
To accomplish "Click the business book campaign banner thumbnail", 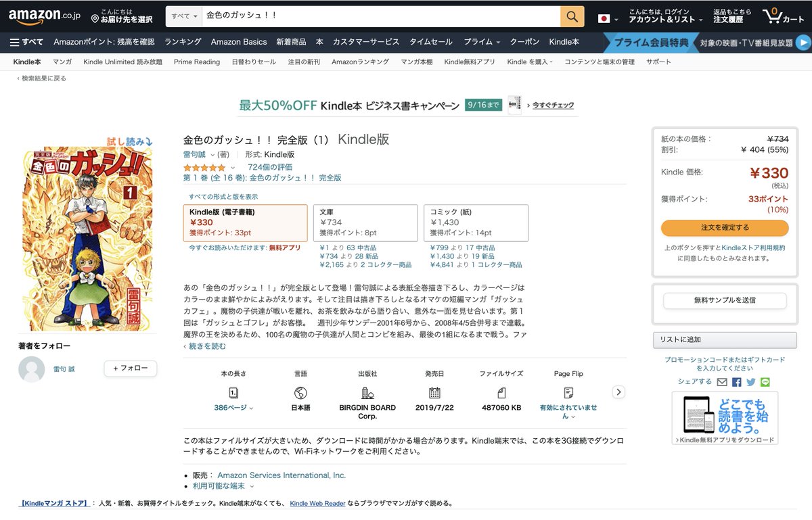I will pyautogui.click(x=514, y=104).
